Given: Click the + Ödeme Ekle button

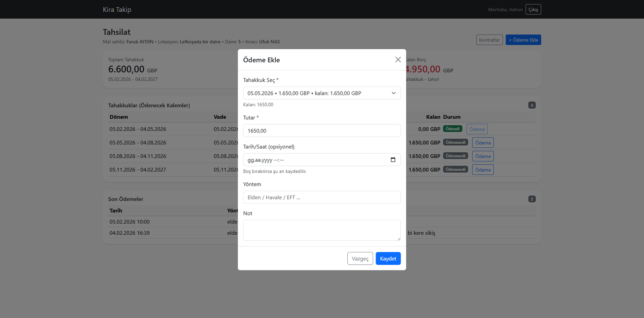Looking at the screenshot, I should [523, 40].
